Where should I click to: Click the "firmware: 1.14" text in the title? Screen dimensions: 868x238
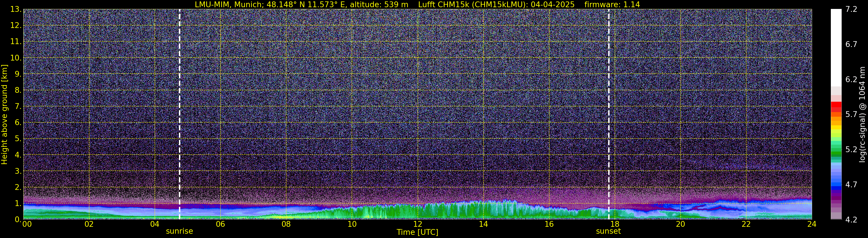pyautogui.click(x=612, y=4)
